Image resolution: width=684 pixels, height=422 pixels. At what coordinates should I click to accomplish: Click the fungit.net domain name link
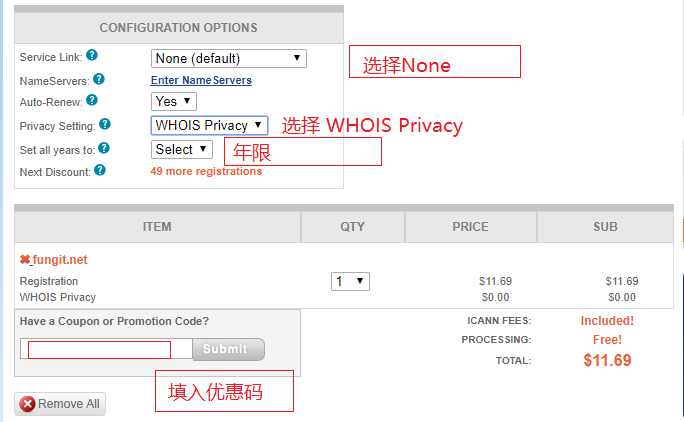coord(60,260)
